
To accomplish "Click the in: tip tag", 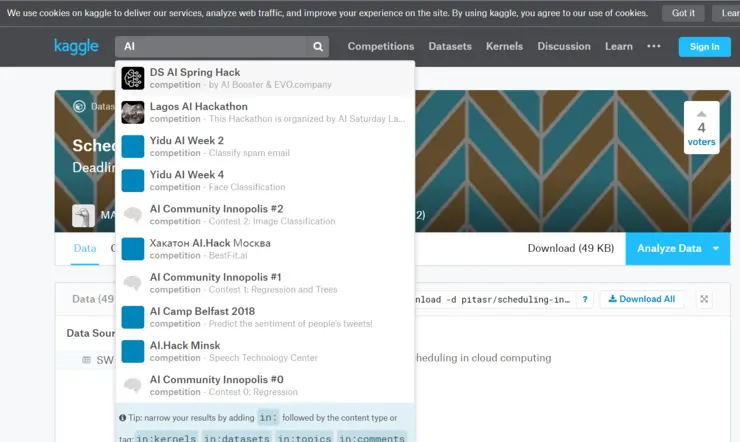I will coord(268,417).
